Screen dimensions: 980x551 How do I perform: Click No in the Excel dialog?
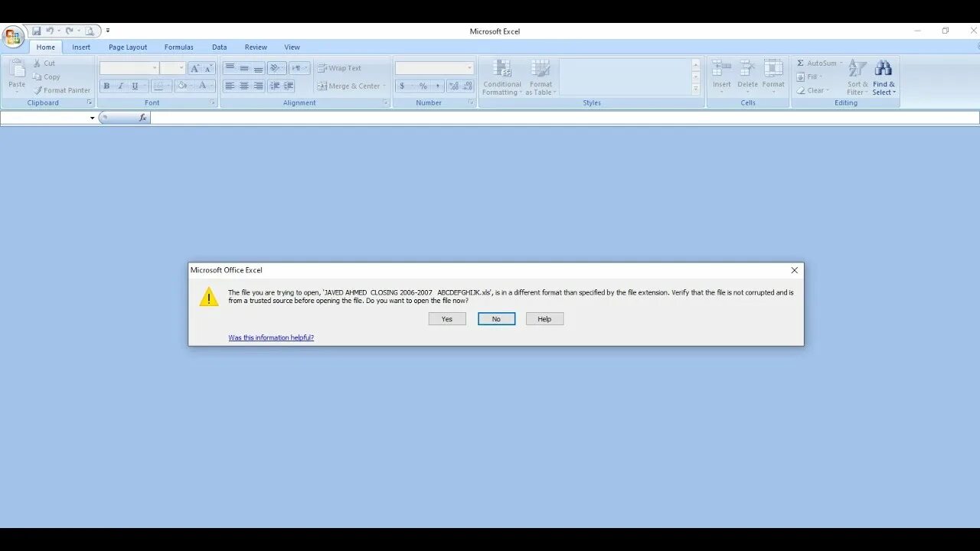point(496,319)
